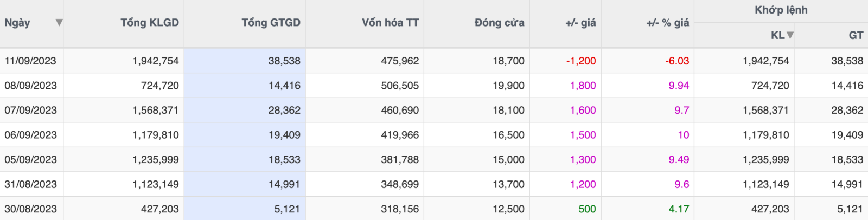The height and width of the screenshot is (220, 868).
Task: Click the Đóng cửa column header
Action: click(499, 23)
